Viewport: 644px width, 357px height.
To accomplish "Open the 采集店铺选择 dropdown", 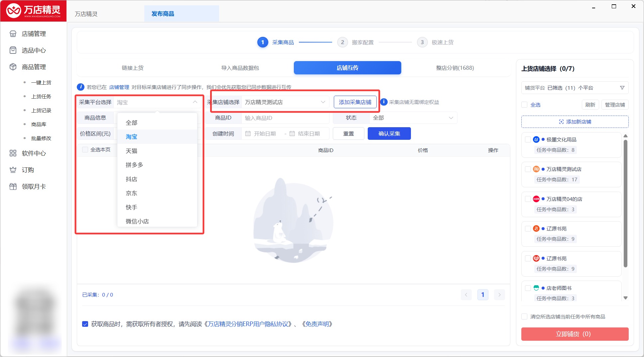I will coord(285,102).
